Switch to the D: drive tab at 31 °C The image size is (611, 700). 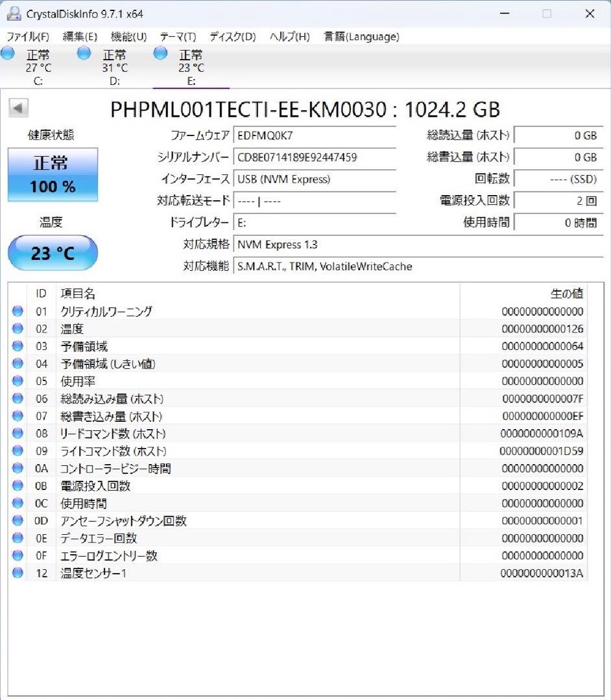tap(115, 67)
